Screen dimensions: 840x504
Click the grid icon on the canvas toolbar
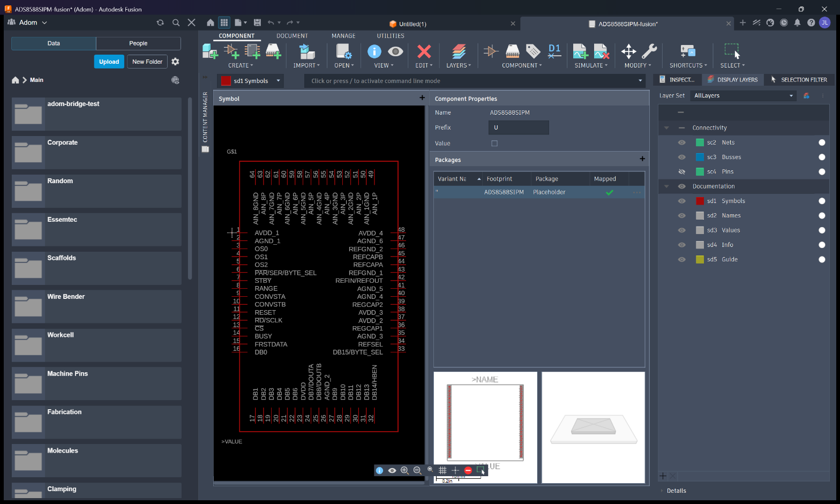point(442,470)
